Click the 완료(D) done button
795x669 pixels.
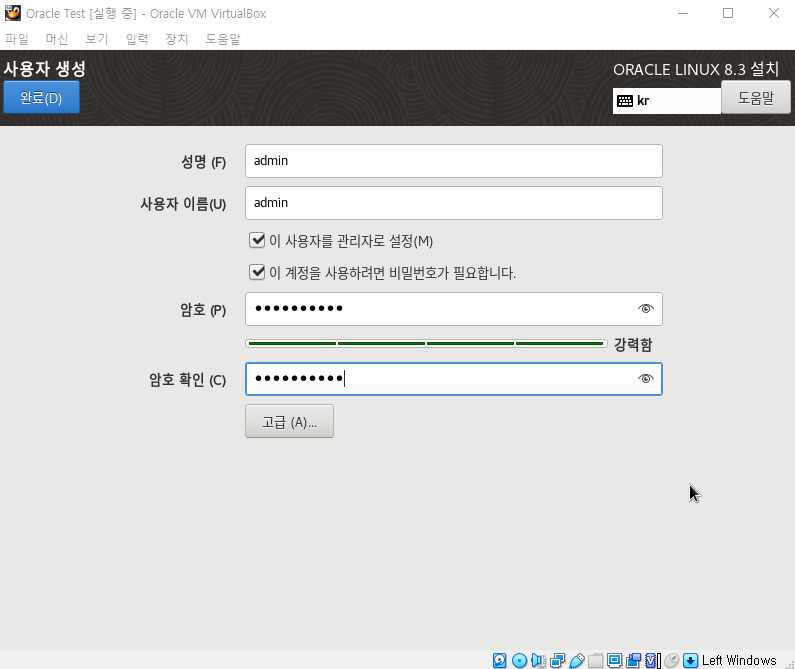click(x=41, y=97)
